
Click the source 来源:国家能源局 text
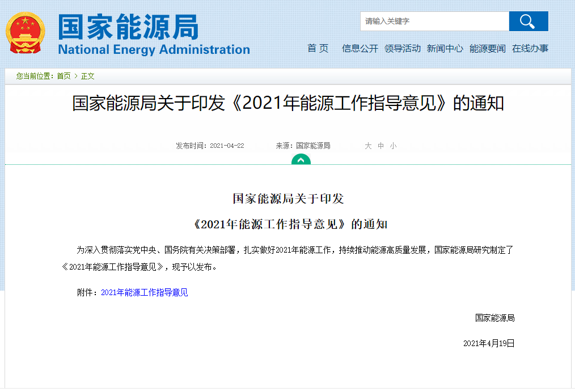pos(303,146)
